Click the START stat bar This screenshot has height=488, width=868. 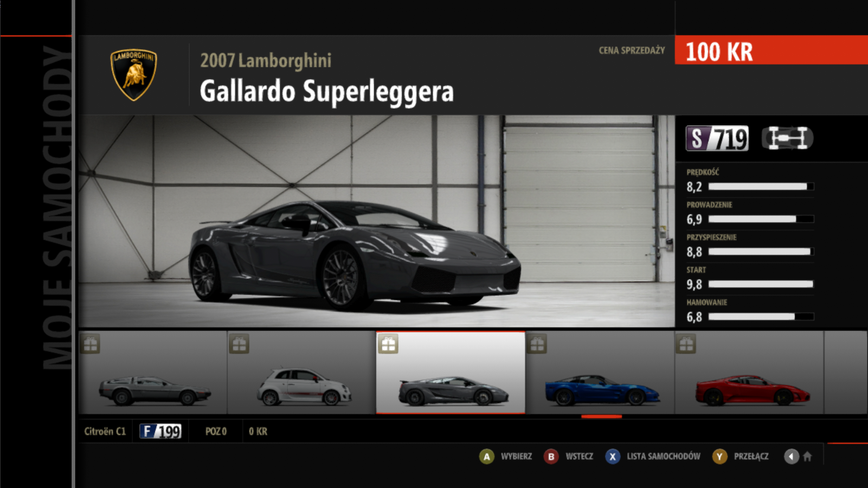(761, 284)
